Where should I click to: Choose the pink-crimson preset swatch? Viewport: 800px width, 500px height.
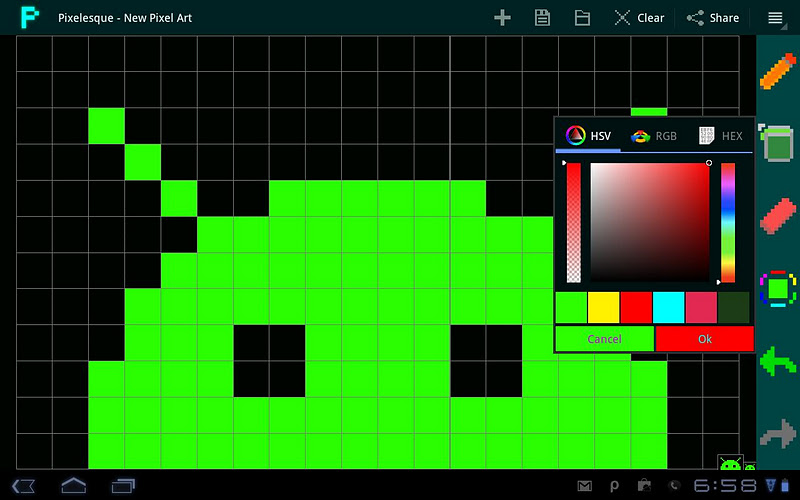click(x=702, y=308)
